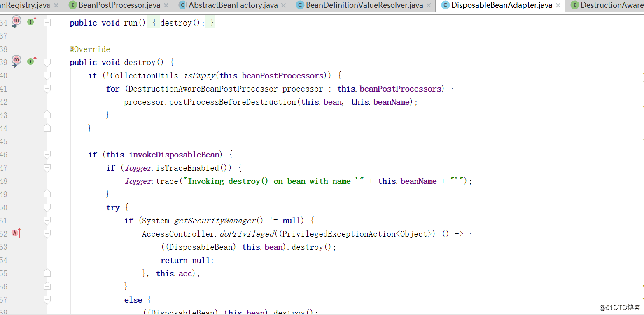Click the PrivilegedExceptionAction type name
The image size is (644, 315).
[339, 234]
